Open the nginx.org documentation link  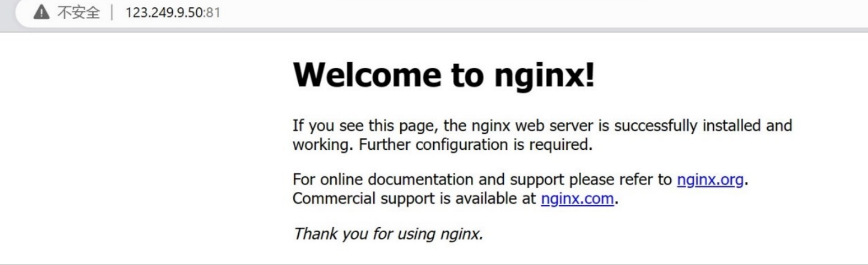[x=710, y=179]
